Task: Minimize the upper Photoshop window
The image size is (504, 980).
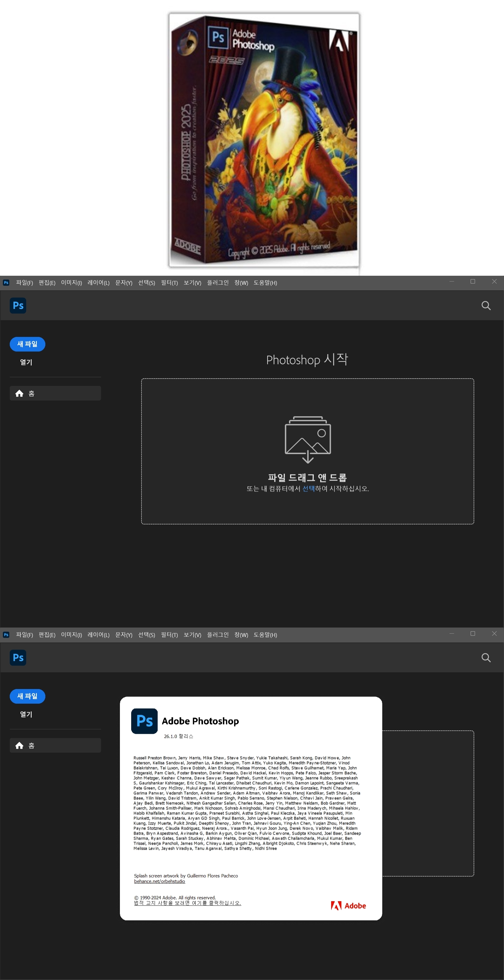Action: (452, 282)
